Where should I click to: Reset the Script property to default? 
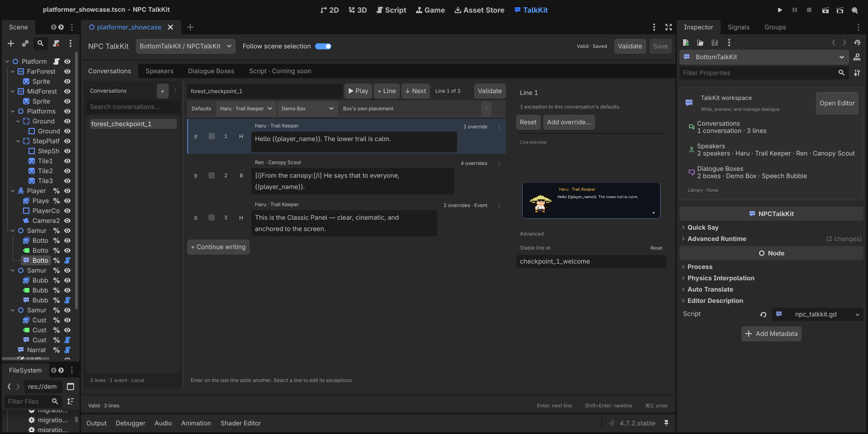[x=763, y=315]
